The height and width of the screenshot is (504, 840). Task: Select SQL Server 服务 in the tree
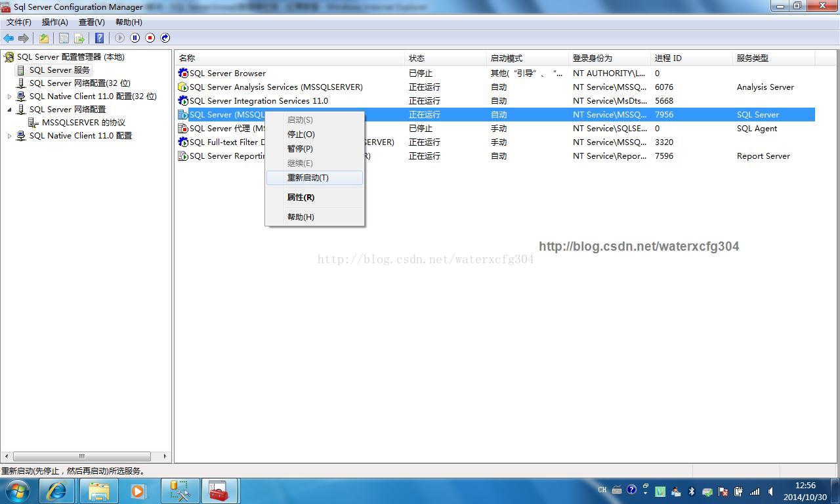coord(60,70)
